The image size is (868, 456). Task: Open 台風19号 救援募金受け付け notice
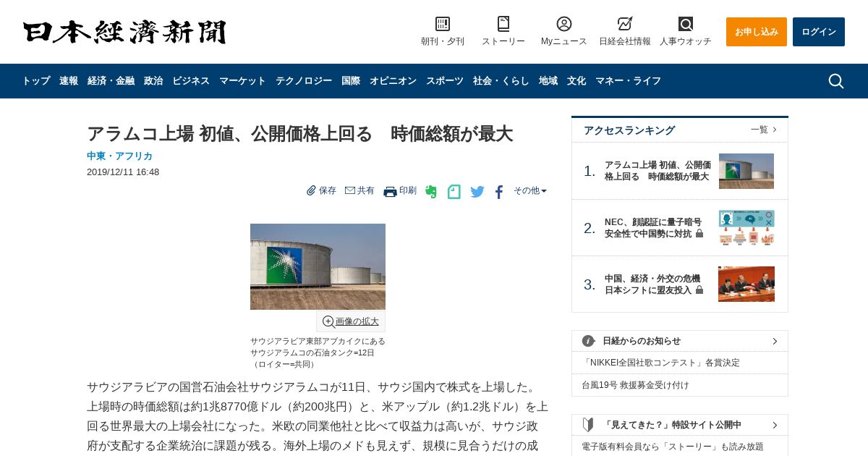[635, 385]
